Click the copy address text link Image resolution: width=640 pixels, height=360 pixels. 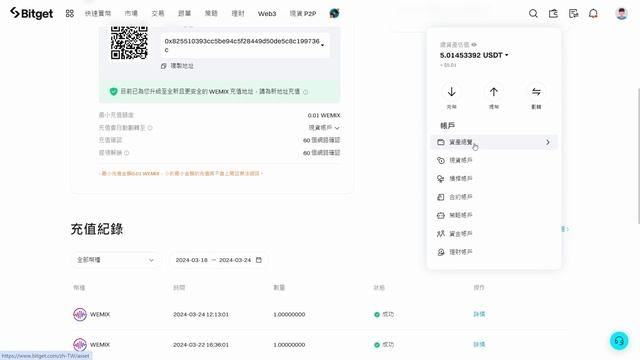(182, 66)
